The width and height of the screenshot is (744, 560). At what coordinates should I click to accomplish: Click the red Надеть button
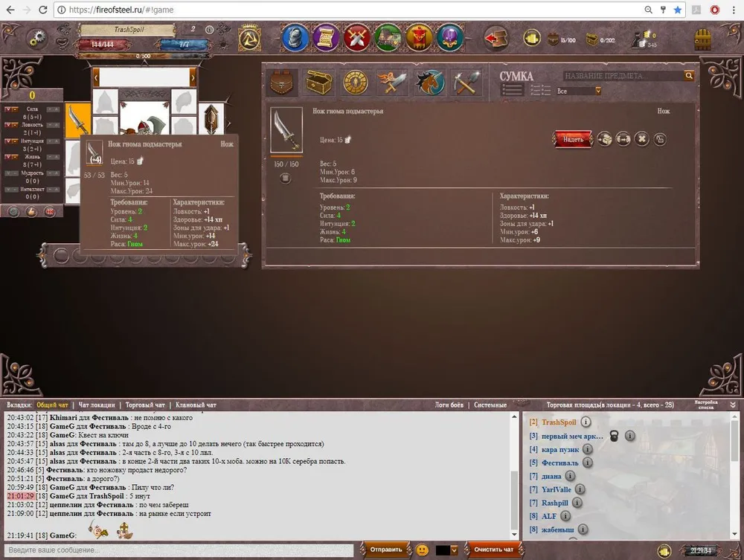[x=573, y=139]
